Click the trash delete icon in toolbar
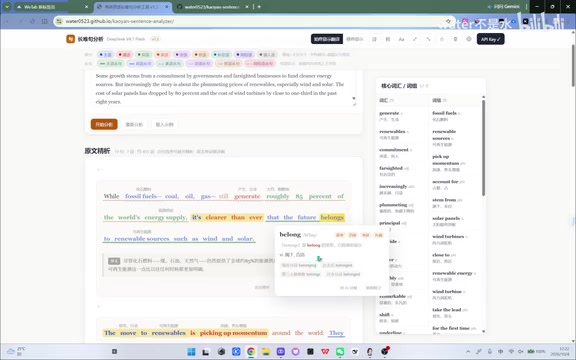This screenshot has height=360, width=576. pos(455,39)
